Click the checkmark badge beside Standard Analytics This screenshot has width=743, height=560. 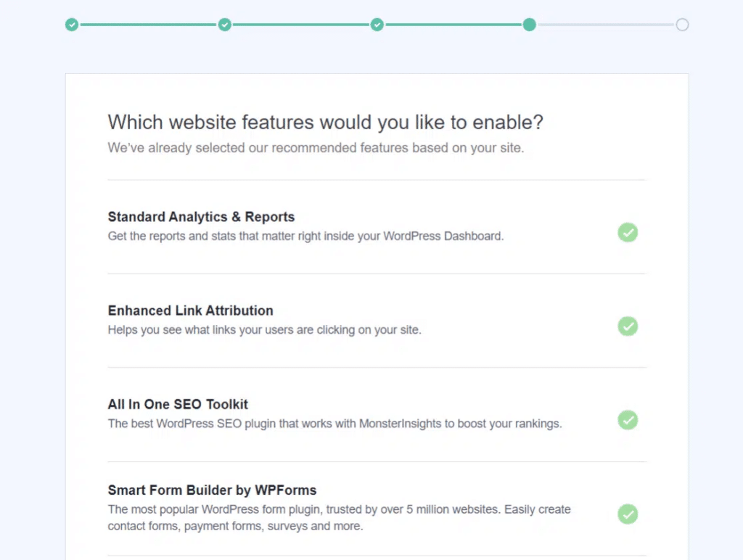click(x=628, y=232)
